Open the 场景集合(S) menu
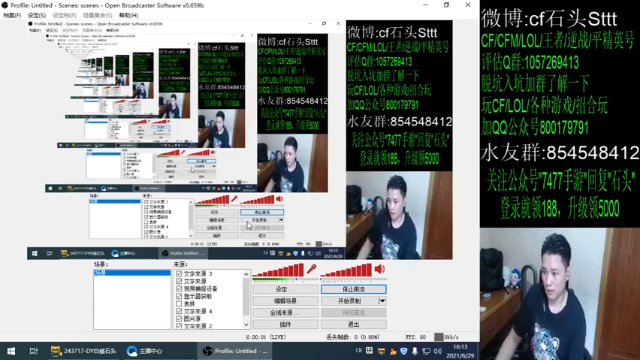 click(97, 15)
